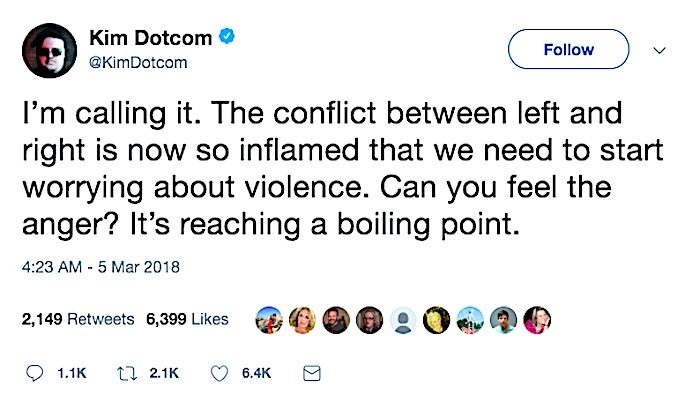Open the 4:23 AM - 5 Mar 2018 timestamp
Viewport: 700px width, 401px height.
[x=101, y=267]
